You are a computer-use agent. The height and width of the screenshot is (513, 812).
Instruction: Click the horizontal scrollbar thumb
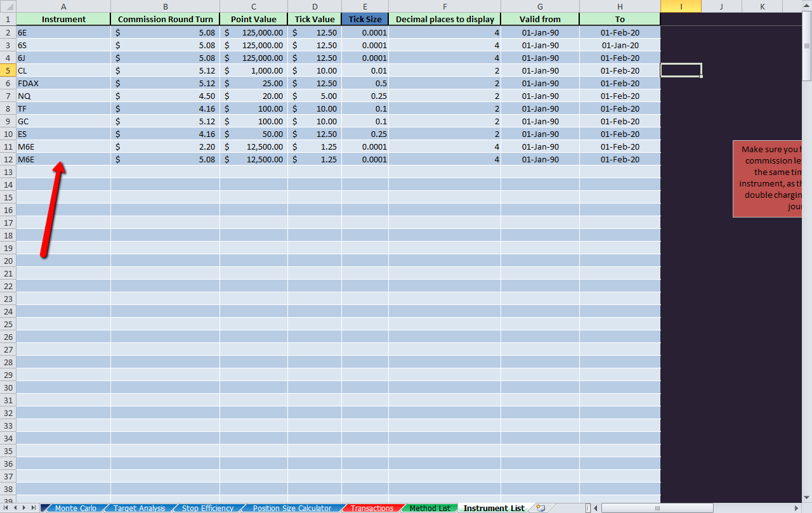click(x=657, y=508)
